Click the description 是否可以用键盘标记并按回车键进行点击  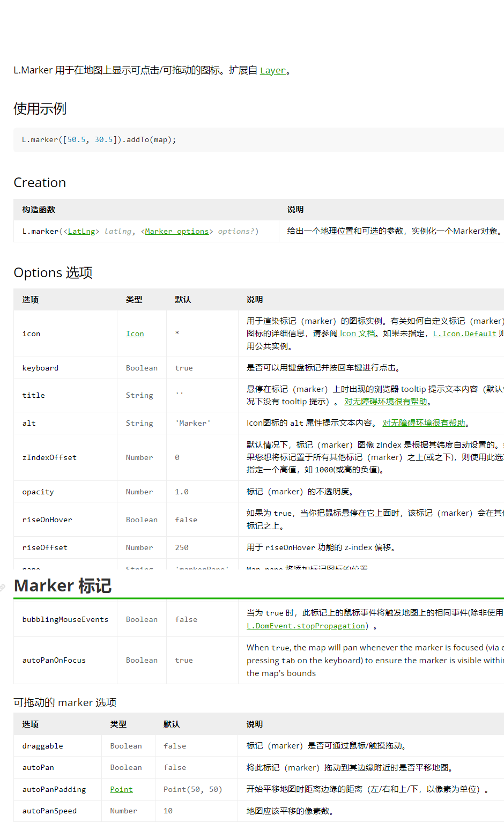coord(323,368)
